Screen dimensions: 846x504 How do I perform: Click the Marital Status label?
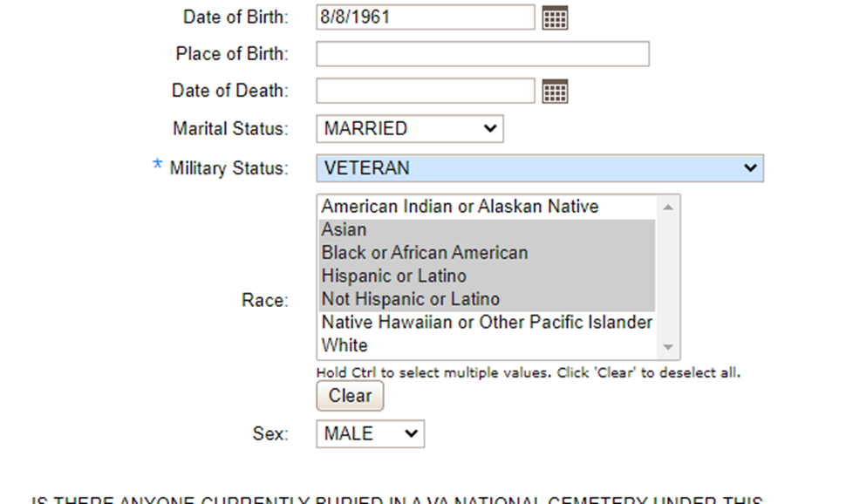(230, 129)
